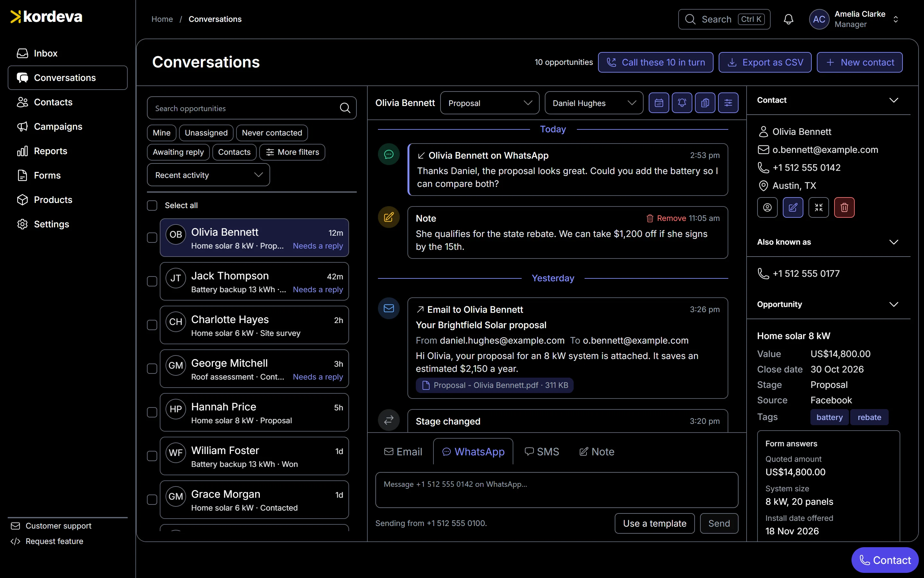Open the Recent activity sort dropdown
924x578 pixels.
[x=208, y=175]
